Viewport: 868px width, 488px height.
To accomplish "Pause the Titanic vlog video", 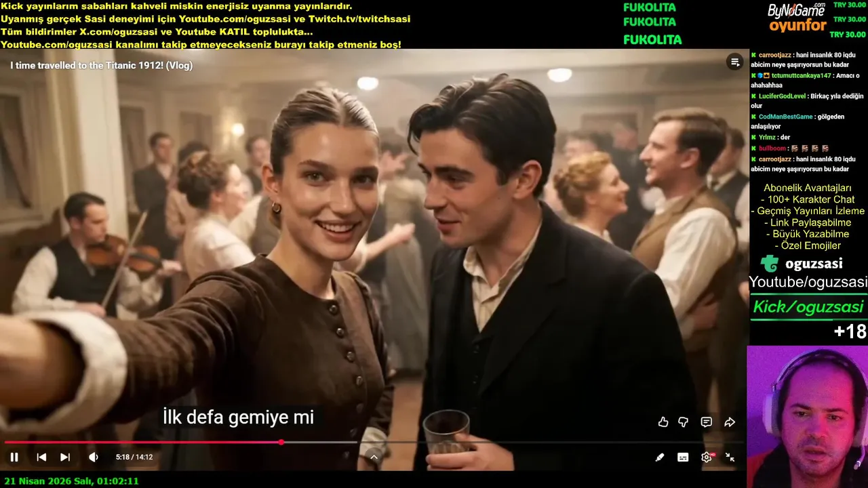I will click(x=14, y=457).
